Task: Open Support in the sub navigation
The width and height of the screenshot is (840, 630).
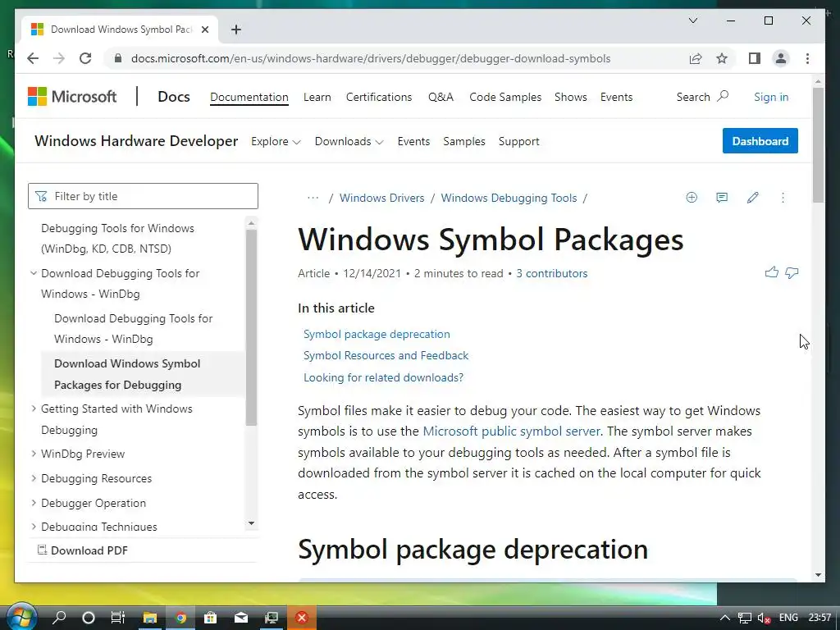Action: (518, 141)
